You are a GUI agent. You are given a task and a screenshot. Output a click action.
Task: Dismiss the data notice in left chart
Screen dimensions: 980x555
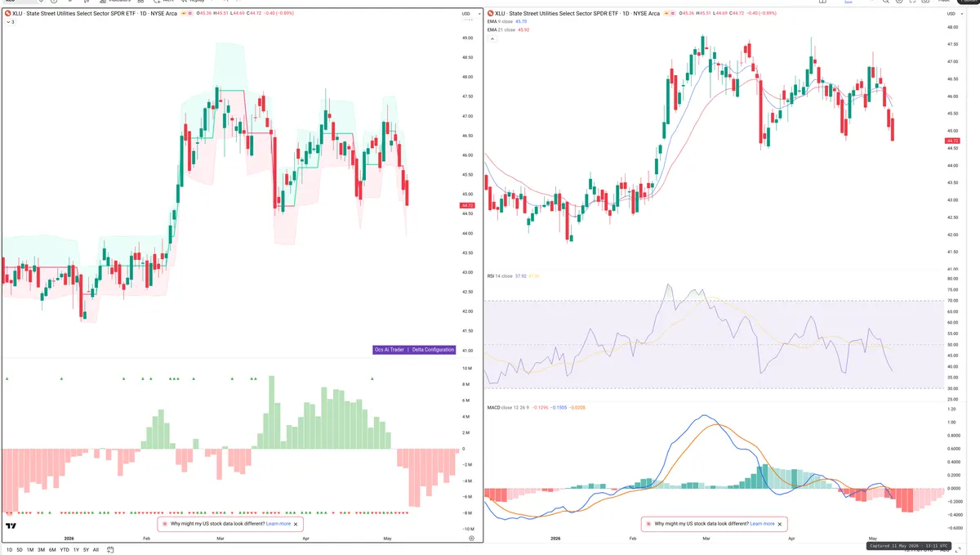(x=296, y=523)
